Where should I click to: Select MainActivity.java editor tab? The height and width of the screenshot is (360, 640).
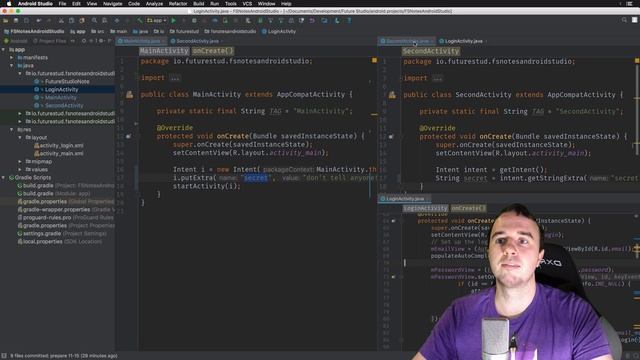click(x=141, y=41)
